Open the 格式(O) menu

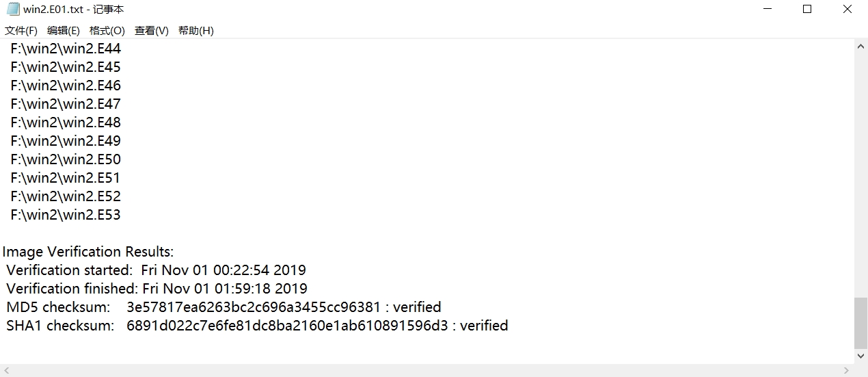point(107,31)
